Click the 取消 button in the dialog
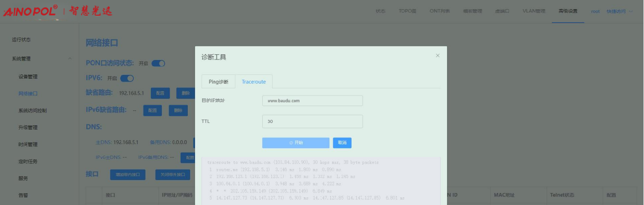Screen dimensions: 644x205 [342, 143]
